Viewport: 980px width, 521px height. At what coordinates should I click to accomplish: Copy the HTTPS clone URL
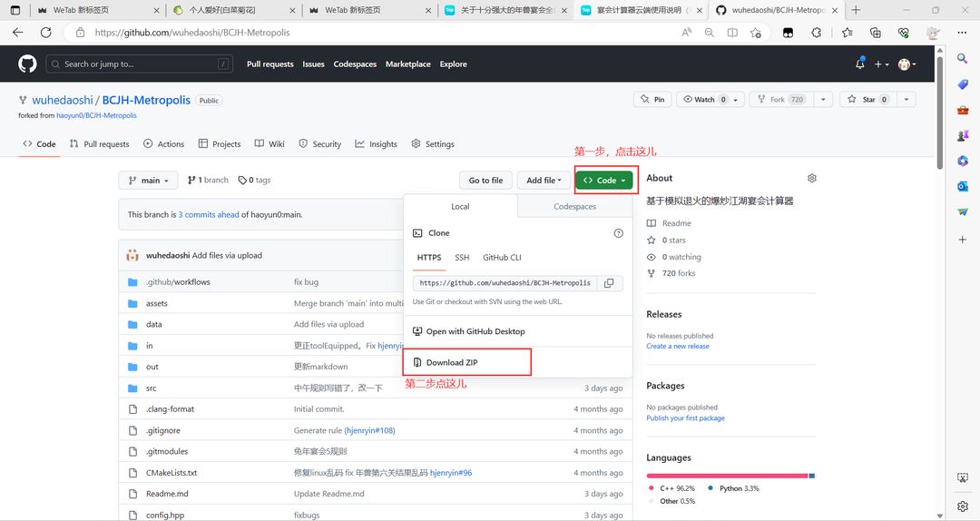click(x=609, y=282)
